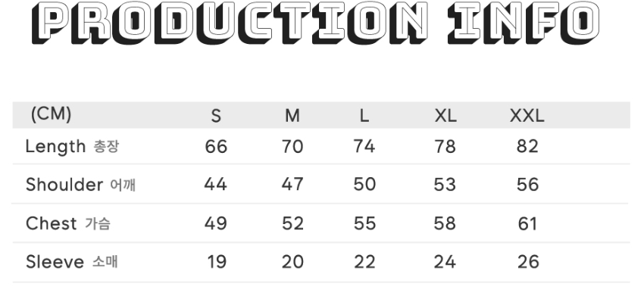The image size is (644, 293).
Task: Click Length value 82 for size XXL
Action: pyautogui.click(x=527, y=146)
